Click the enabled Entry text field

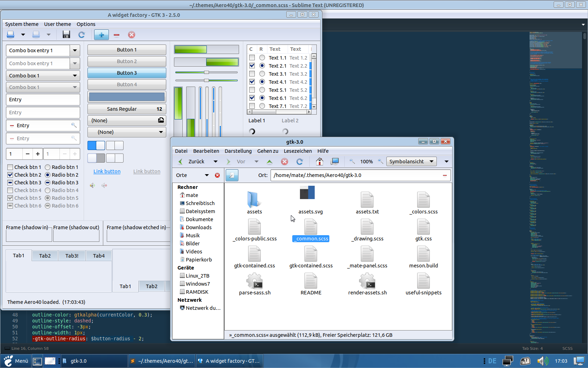tap(43, 100)
